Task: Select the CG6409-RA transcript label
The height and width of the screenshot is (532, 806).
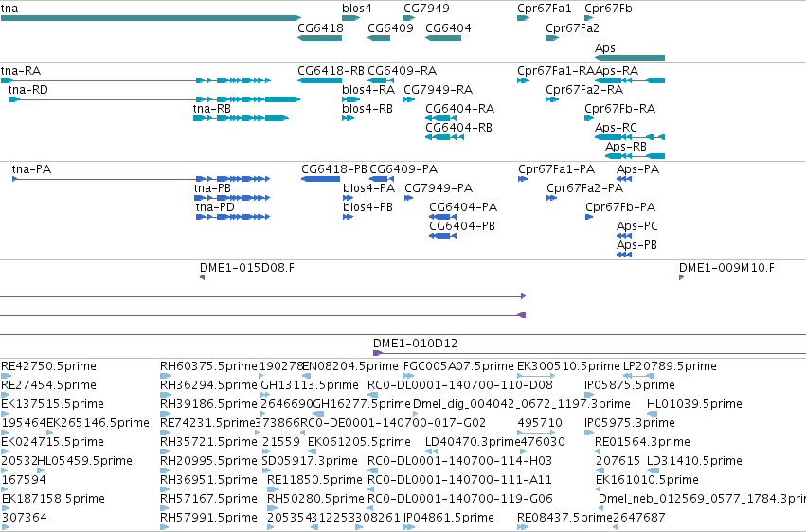Action: point(402,70)
